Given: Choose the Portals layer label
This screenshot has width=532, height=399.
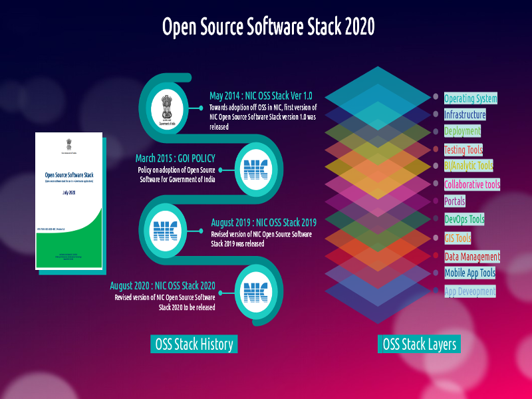Looking at the screenshot, I should 455,201.
